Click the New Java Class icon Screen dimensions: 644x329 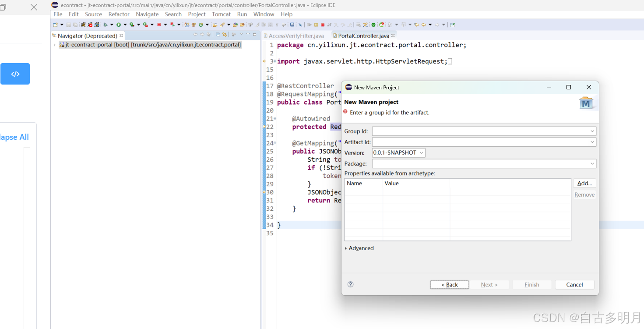click(201, 25)
